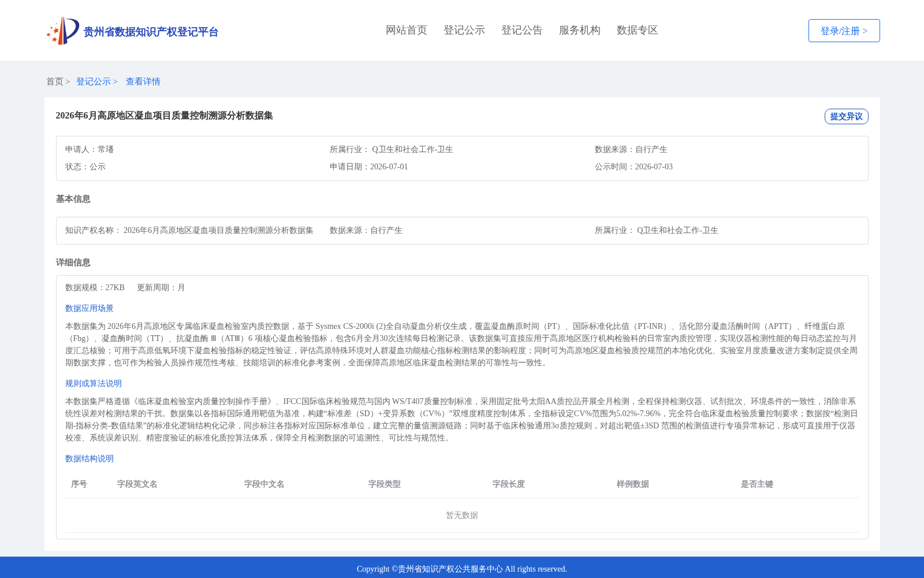Click the 序号 column header
The width and height of the screenshot is (924, 578).
(x=79, y=484)
